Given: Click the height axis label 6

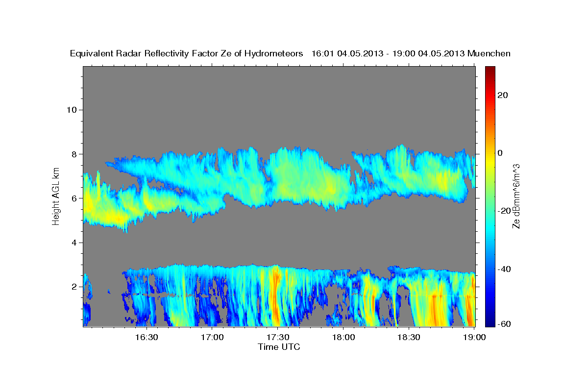Looking at the screenshot, I should 73,198.
